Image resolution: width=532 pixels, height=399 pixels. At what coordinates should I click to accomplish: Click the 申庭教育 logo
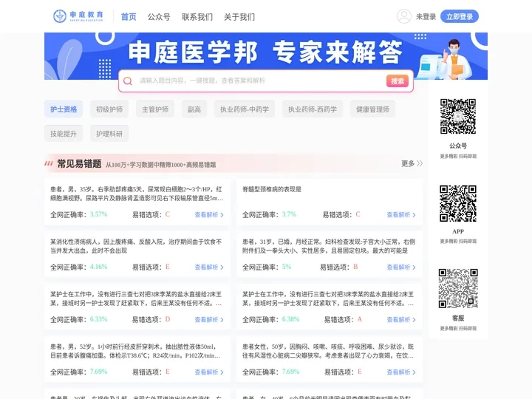click(78, 16)
